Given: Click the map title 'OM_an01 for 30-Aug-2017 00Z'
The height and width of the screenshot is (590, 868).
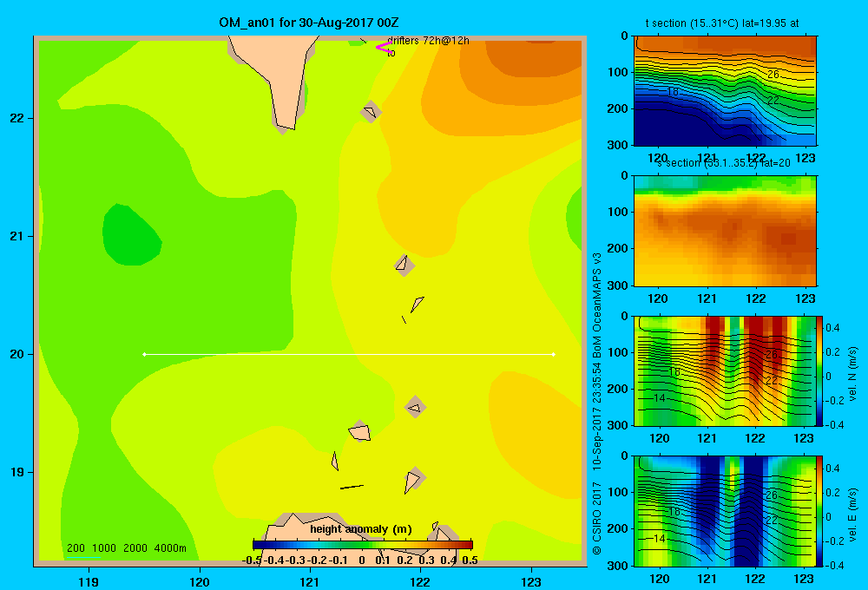Looking at the screenshot, I should (309, 23).
